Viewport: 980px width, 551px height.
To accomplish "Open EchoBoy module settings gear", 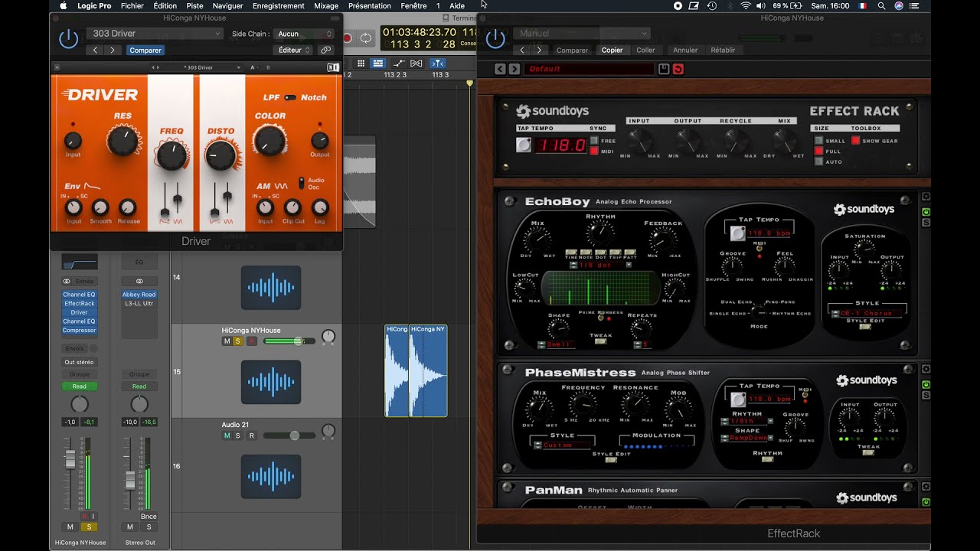I will coord(926,197).
